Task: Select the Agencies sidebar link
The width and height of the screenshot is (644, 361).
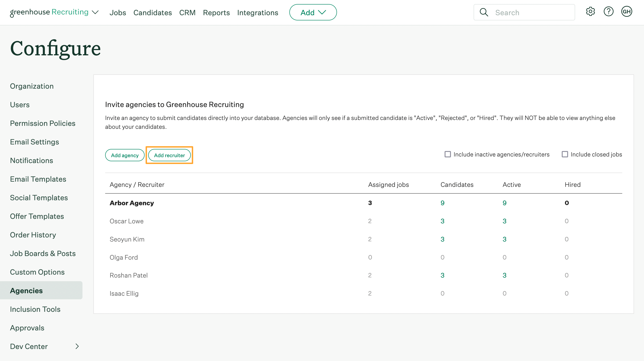Action: (x=27, y=290)
